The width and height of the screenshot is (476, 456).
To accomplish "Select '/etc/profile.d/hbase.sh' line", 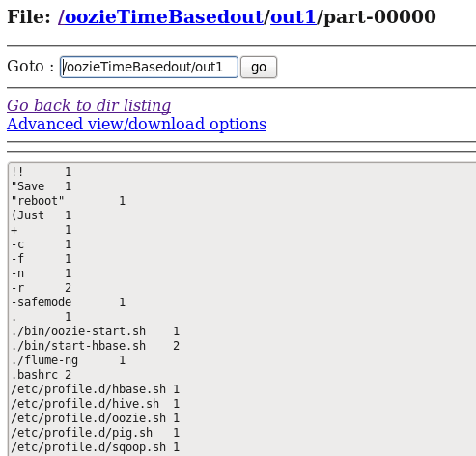I will [96, 389].
